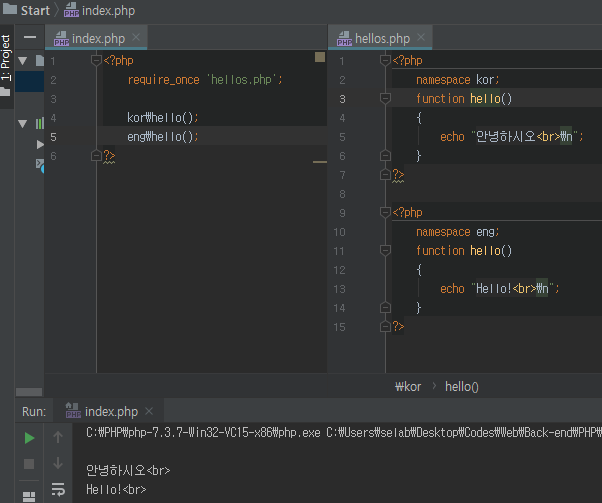Close the index.php Run tab

coord(149,411)
